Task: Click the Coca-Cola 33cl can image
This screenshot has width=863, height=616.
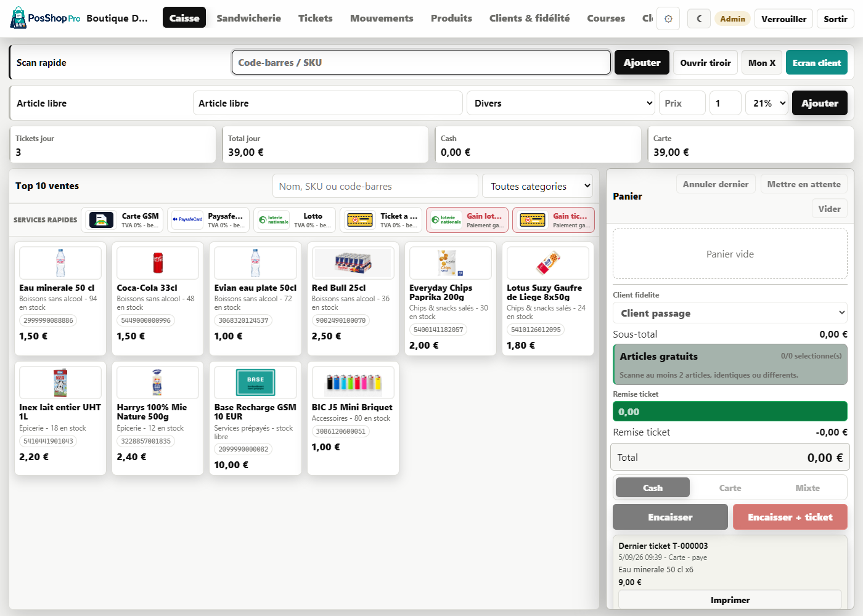Action: [x=158, y=263]
